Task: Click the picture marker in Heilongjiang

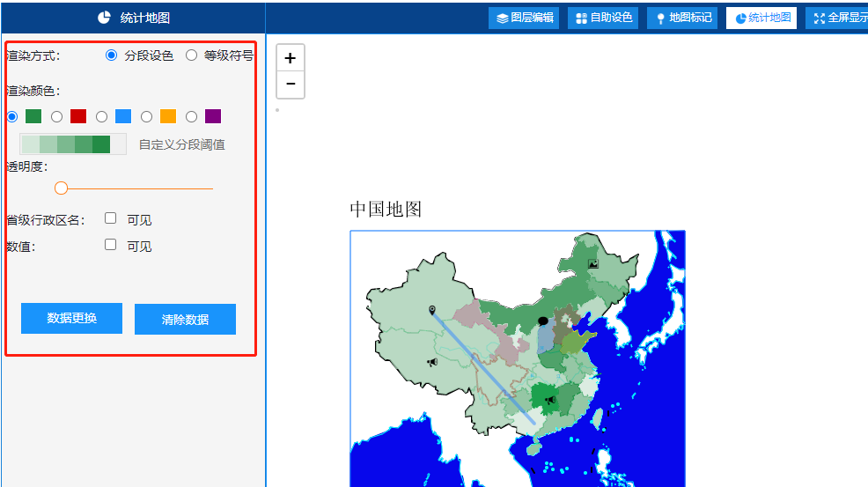Action: [x=592, y=264]
